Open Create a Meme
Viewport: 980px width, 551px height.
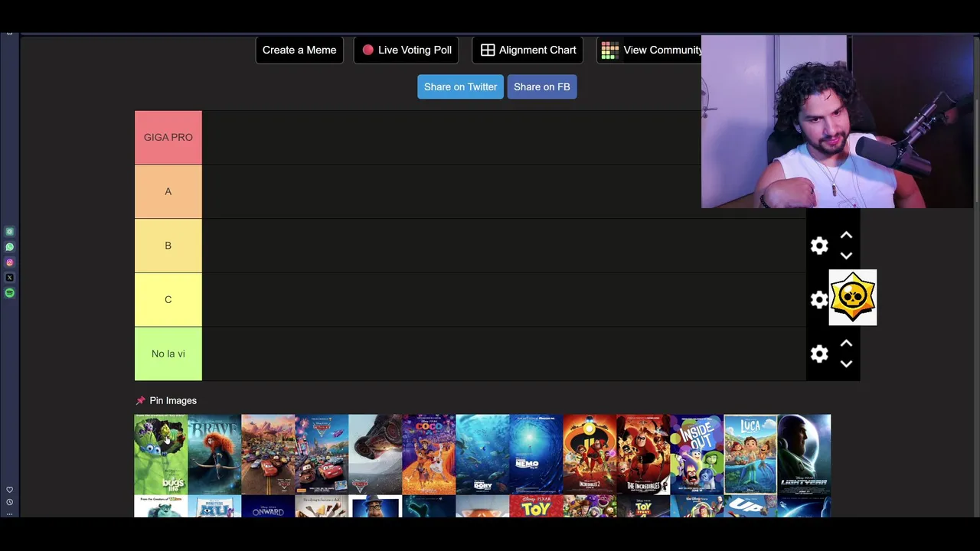pos(299,50)
